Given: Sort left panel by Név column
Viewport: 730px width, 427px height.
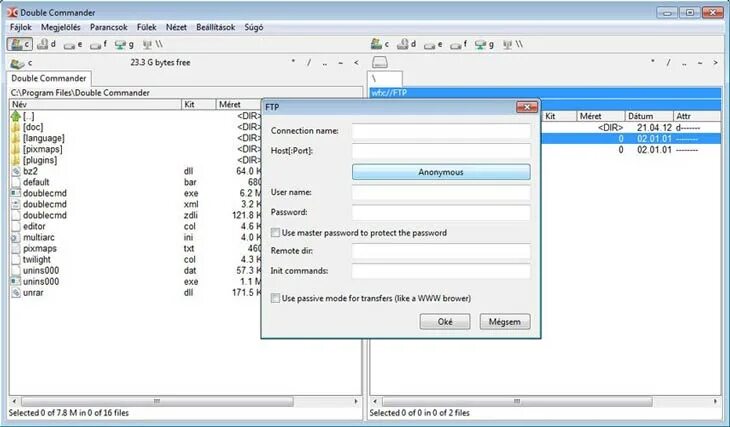Looking at the screenshot, I should pos(95,104).
